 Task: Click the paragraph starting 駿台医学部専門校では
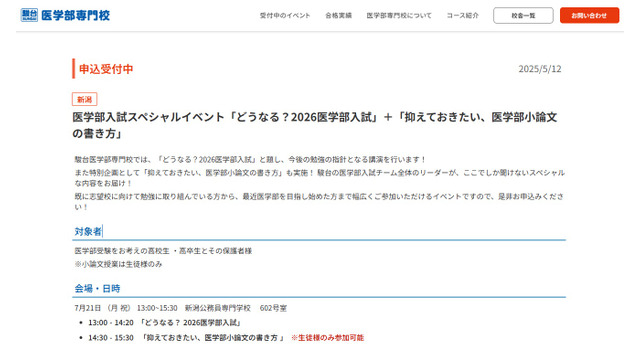click(250, 160)
